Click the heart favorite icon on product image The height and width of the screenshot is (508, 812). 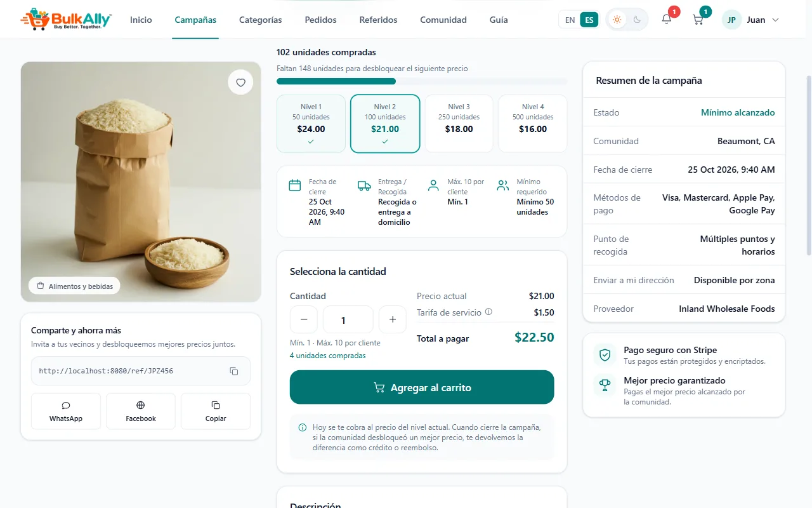tap(240, 83)
